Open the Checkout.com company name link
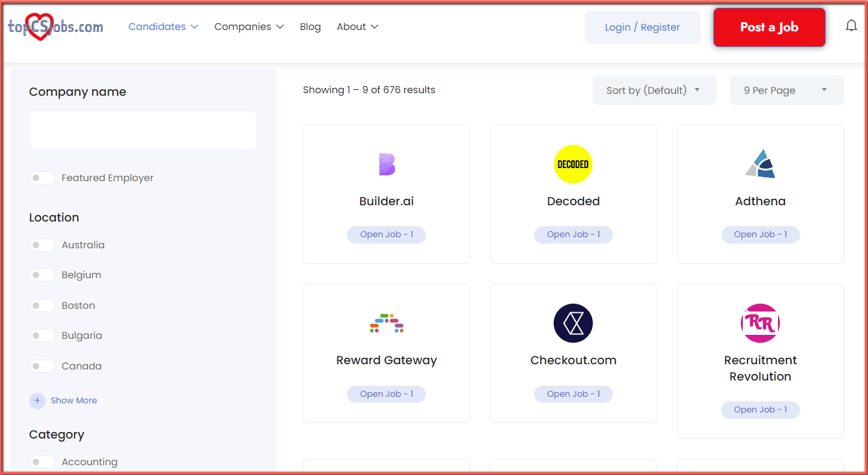Viewport: 868px width, 475px height. (x=573, y=360)
